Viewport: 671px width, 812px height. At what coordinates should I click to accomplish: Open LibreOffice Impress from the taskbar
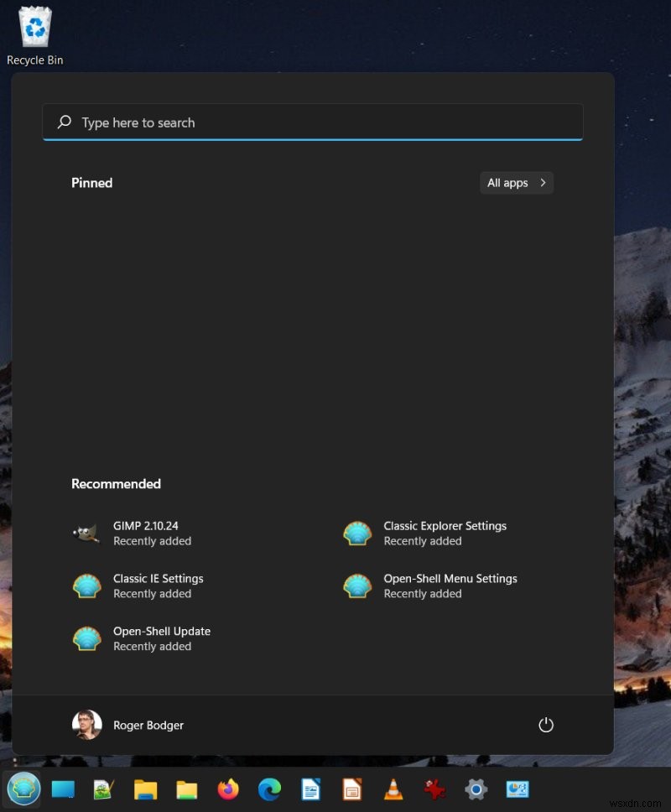coord(351,789)
